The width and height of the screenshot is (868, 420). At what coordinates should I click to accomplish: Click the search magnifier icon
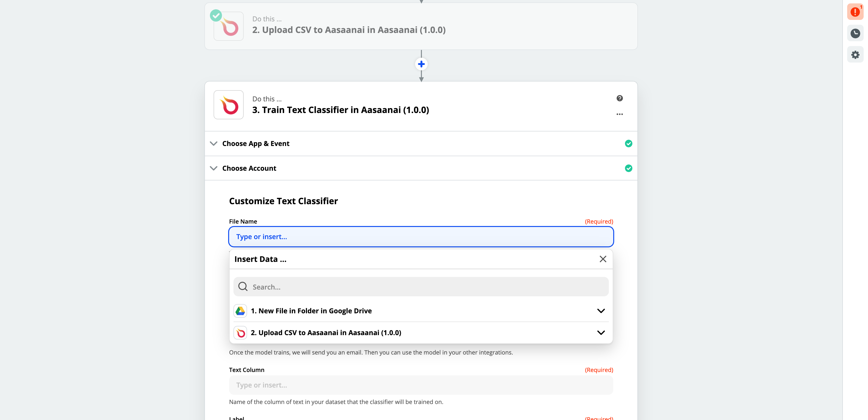(x=243, y=287)
